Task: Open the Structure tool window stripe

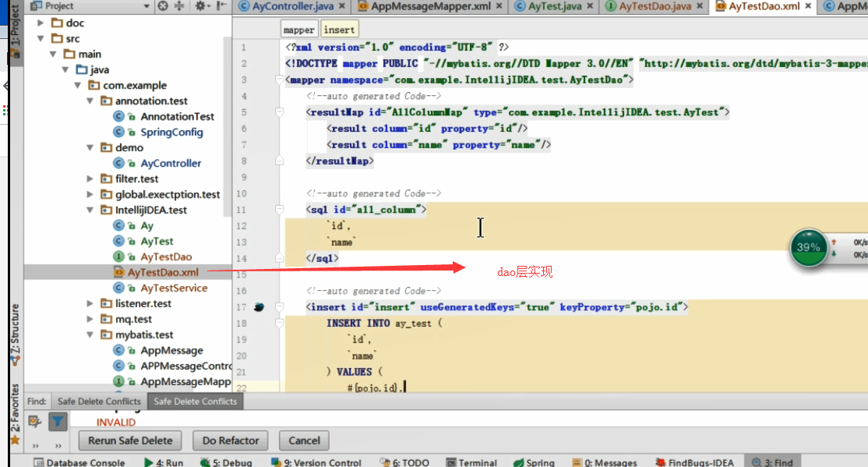Action: coord(16,334)
